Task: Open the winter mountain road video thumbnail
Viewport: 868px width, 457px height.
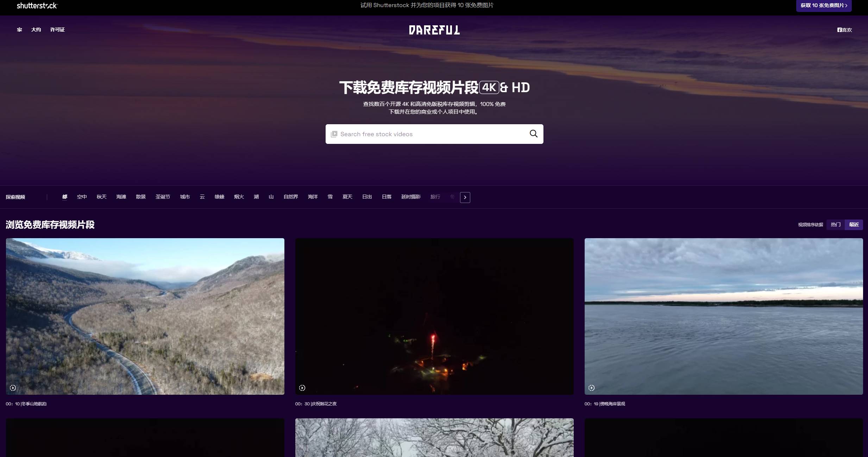Action: (145, 316)
